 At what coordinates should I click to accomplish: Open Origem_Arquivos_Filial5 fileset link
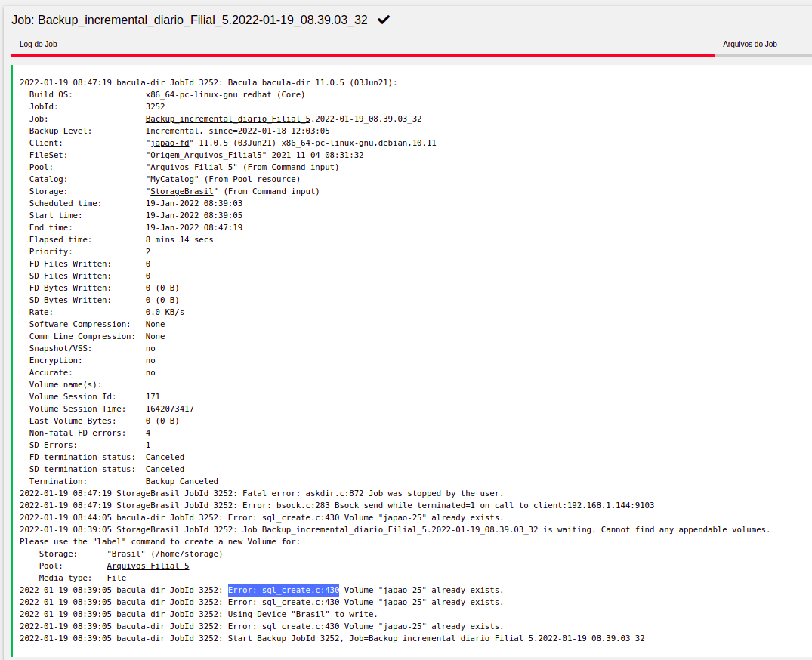[206, 156]
